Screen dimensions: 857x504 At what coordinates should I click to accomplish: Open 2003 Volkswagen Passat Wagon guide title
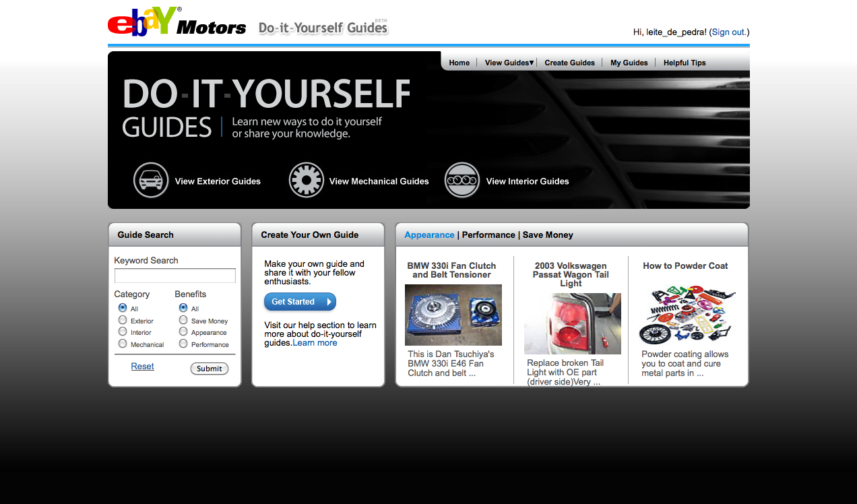[x=571, y=275]
